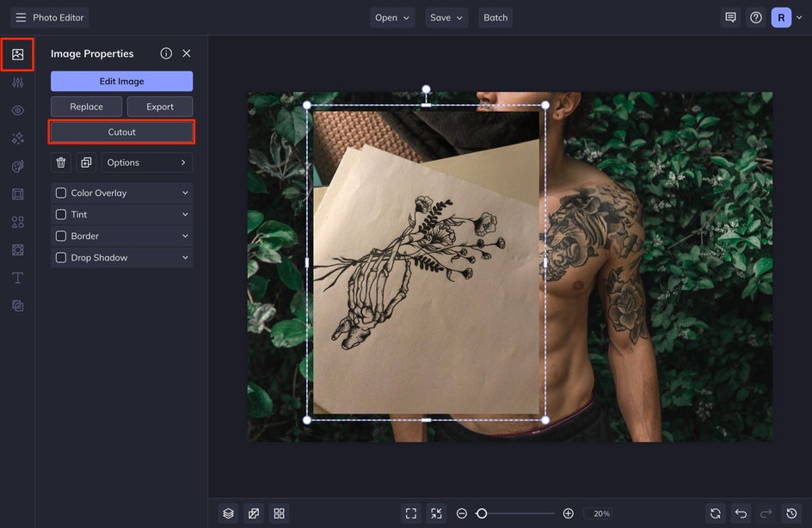Screen dimensions: 812x528
Task: Select the tattoo sketch image layer
Action: [x=426, y=262]
